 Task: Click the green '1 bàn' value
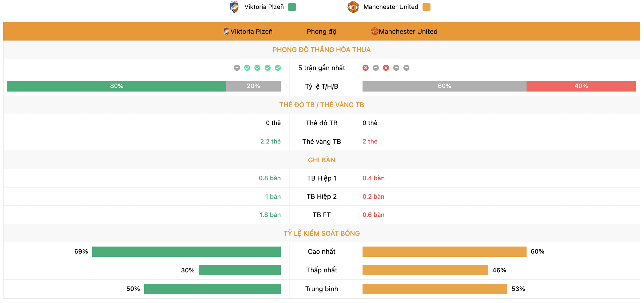273,196
